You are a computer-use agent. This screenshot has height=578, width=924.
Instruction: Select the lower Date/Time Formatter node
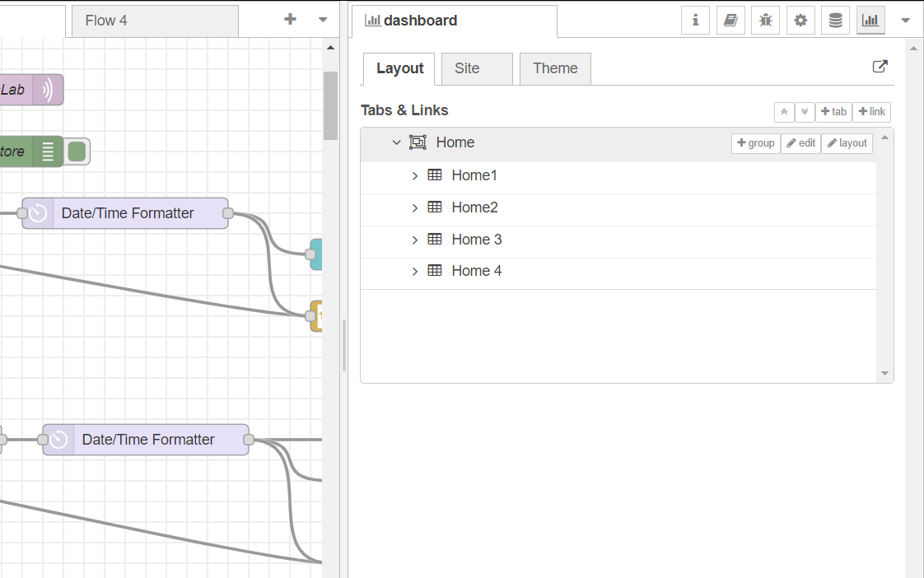point(146,440)
